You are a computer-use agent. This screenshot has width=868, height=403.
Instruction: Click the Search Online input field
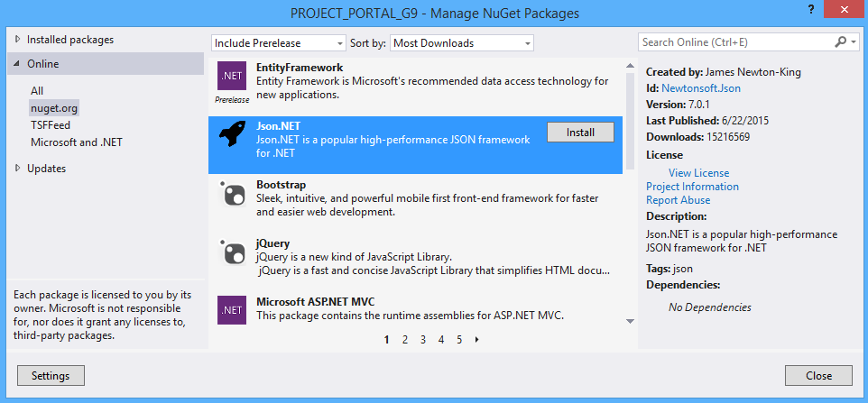coord(731,42)
